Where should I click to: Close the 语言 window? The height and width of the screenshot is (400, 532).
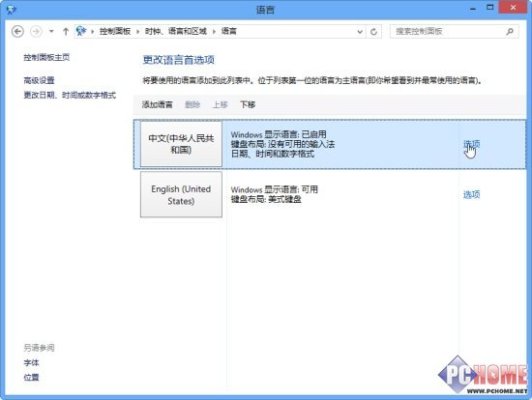click(513, 8)
